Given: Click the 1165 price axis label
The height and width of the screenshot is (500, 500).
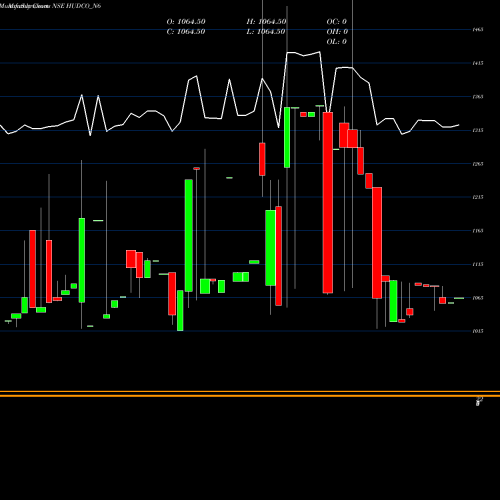Looking at the screenshot, I should click(x=478, y=231).
